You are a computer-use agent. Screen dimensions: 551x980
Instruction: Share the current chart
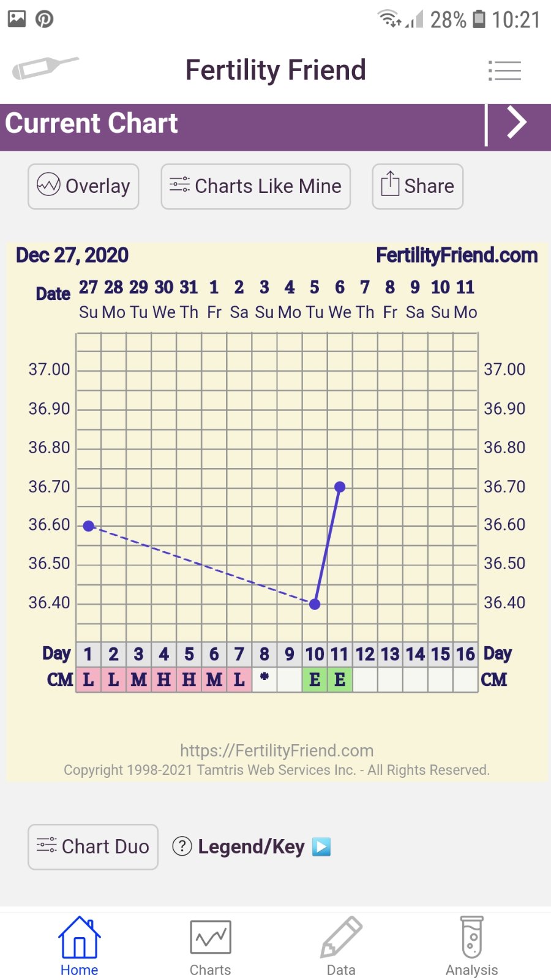point(418,186)
